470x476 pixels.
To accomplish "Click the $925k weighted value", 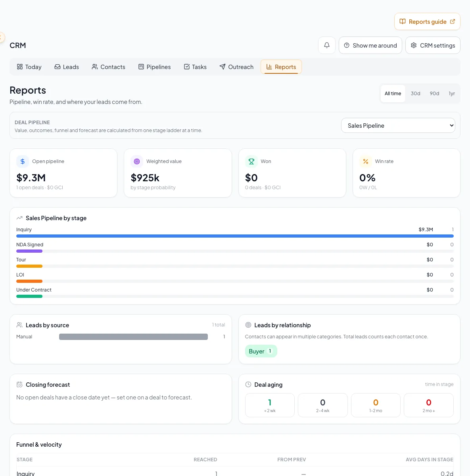I will 145,178.
